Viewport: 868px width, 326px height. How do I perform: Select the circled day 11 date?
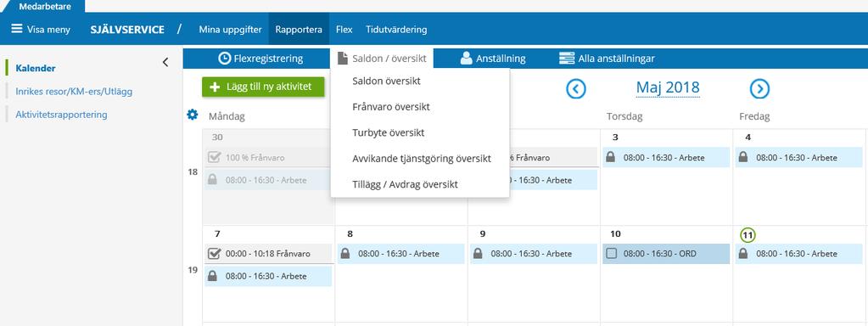point(748,234)
